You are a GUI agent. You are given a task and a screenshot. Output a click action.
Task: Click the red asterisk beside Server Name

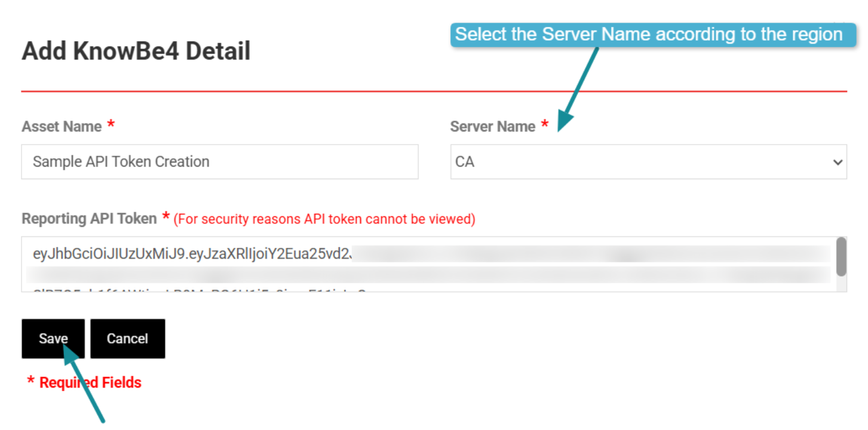544,124
